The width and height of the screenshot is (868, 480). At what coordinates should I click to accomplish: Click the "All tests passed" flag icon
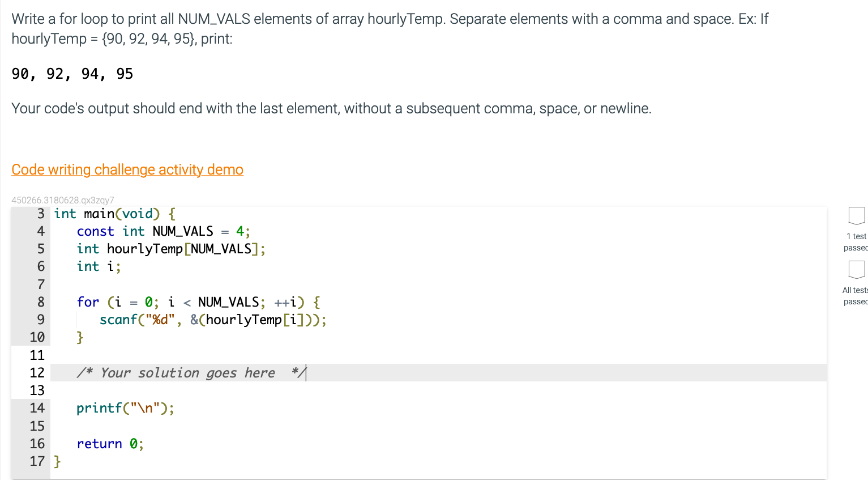click(x=856, y=270)
